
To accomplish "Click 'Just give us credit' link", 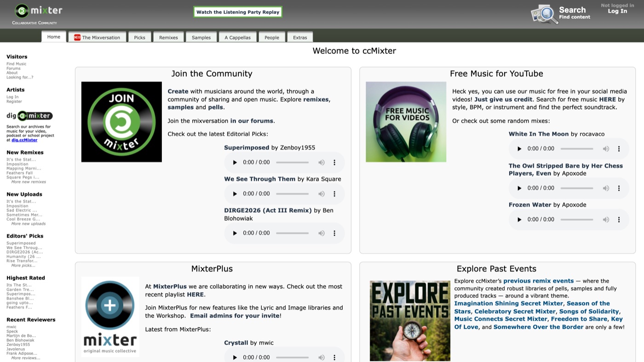I will click(x=503, y=99).
